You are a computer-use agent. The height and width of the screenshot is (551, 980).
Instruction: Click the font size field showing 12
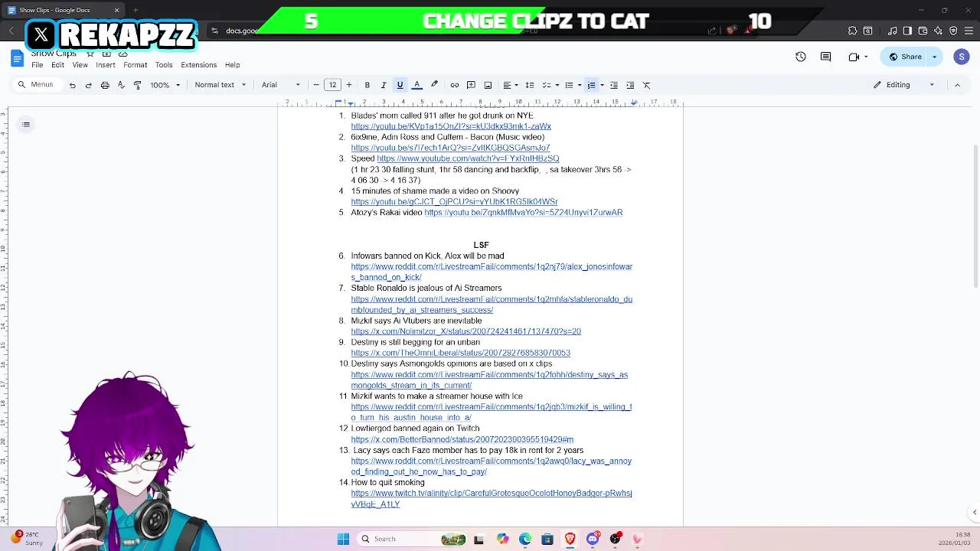pyautogui.click(x=332, y=85)
